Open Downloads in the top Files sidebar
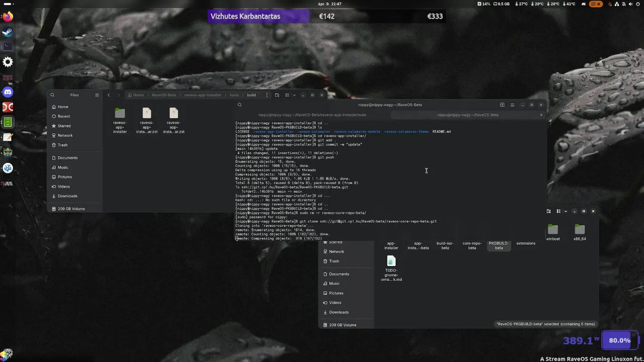Viewport: 644px width, 362px height. click(x=75, y=196)
